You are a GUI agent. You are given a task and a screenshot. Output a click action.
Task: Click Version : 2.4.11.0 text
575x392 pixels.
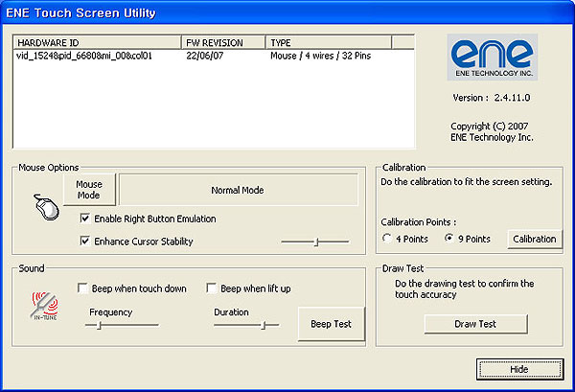click(x=492, y=98)
